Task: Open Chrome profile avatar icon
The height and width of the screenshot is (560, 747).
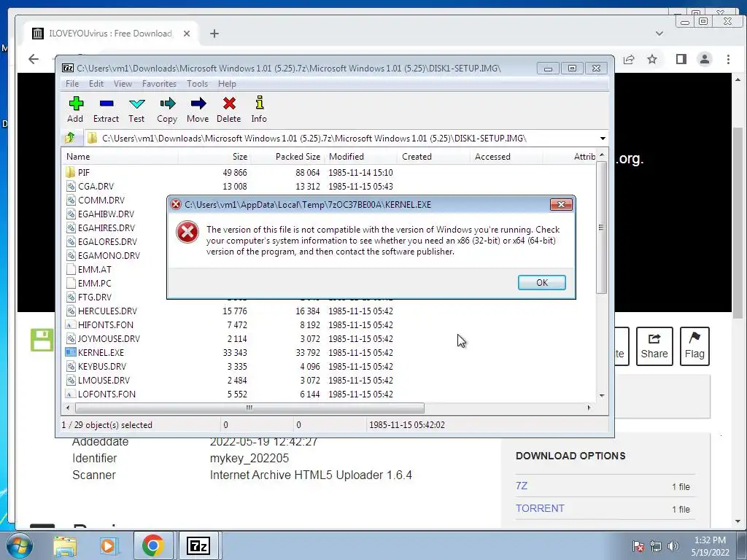Action: (704, 59)
